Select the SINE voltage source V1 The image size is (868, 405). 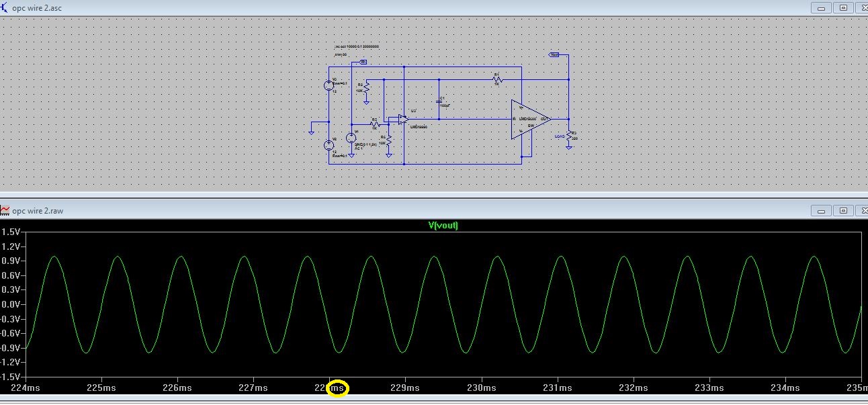(x=351, y=138)
